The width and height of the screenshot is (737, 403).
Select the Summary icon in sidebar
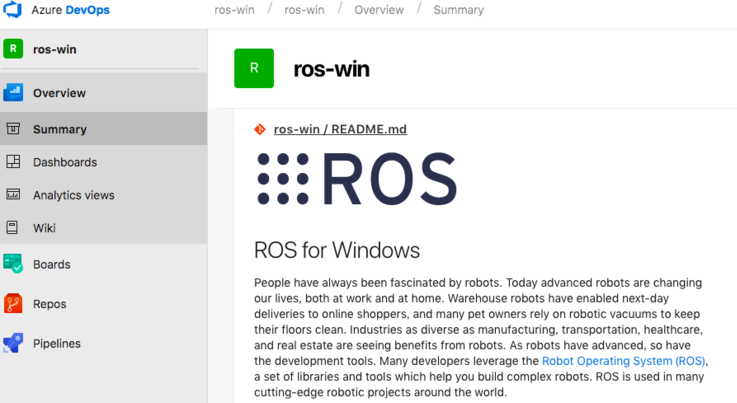pos(13,128)
